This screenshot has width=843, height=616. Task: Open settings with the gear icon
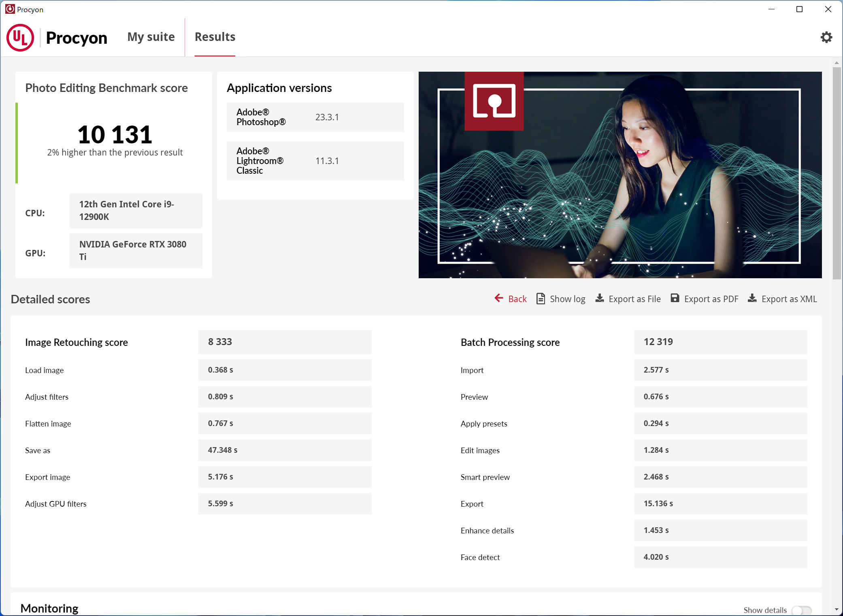click(x=826, y=37)
